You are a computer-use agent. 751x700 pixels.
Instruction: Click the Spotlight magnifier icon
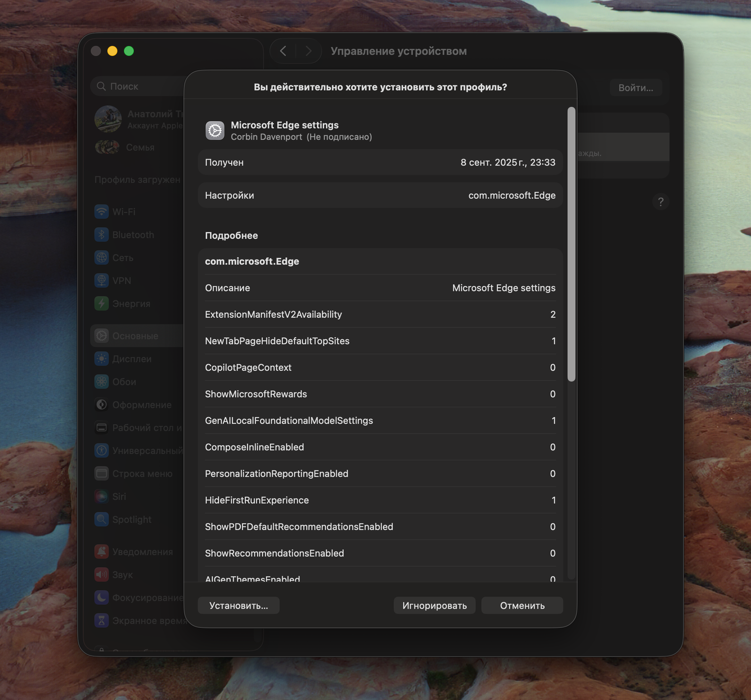(x=102, y=520)
